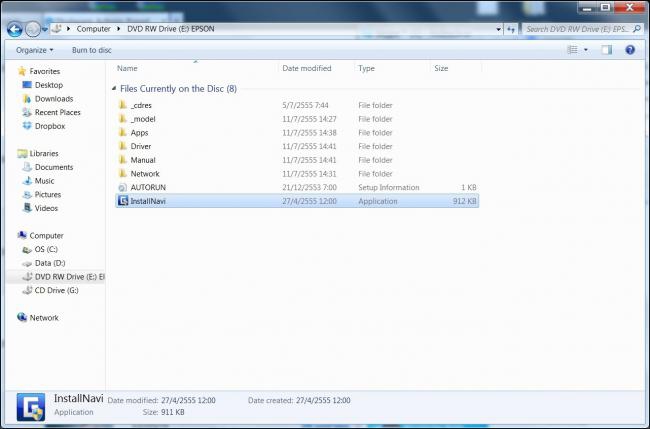Image resolution: width=650 pixels, height=429 pixels.
Task: Open the Data (D:) drive
Action: 50,263
